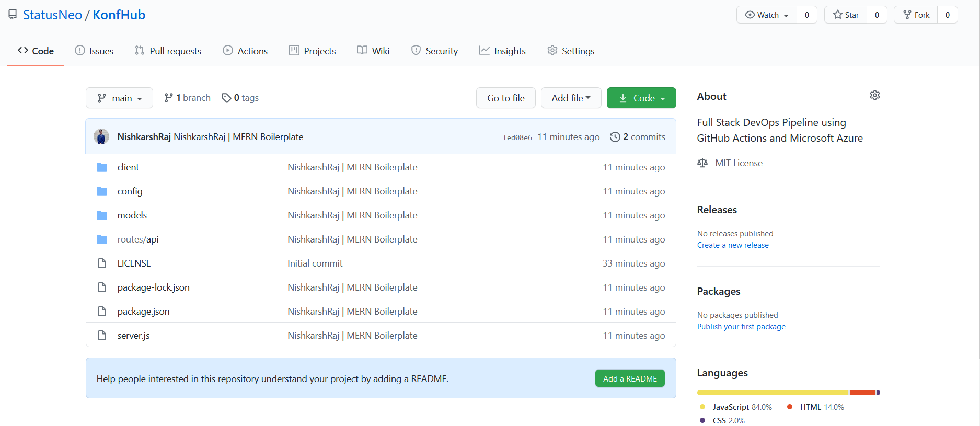Click the Go to file button

point(506,98)
